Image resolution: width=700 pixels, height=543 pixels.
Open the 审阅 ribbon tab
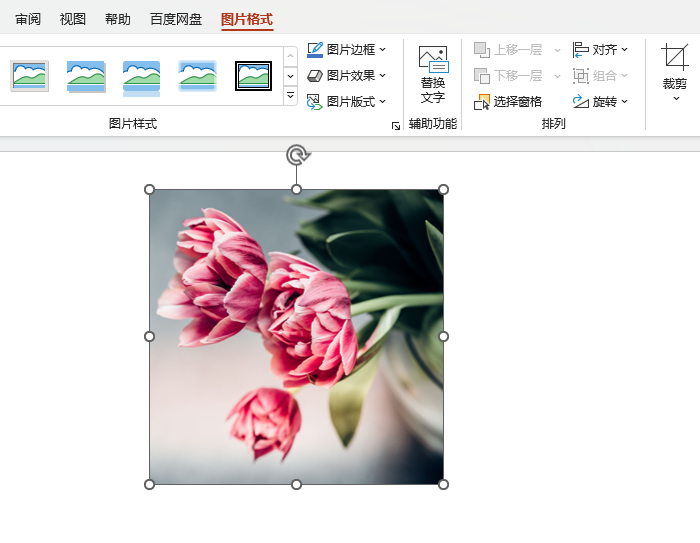pos(28,19)
